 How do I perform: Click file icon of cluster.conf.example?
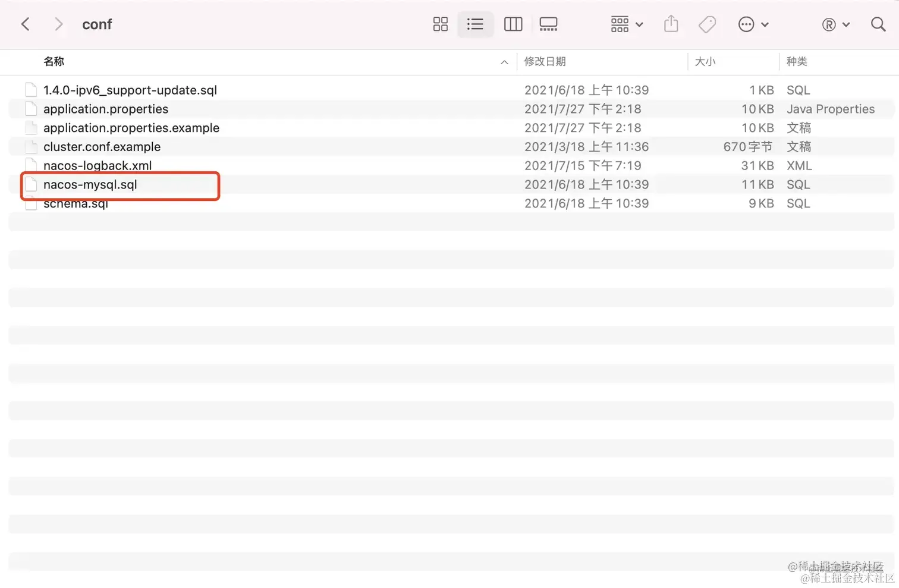(x=31, y=147)
